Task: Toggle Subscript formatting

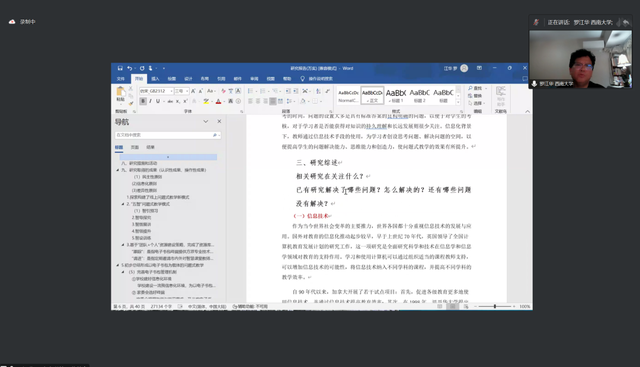Action: [x=178, y=101]
